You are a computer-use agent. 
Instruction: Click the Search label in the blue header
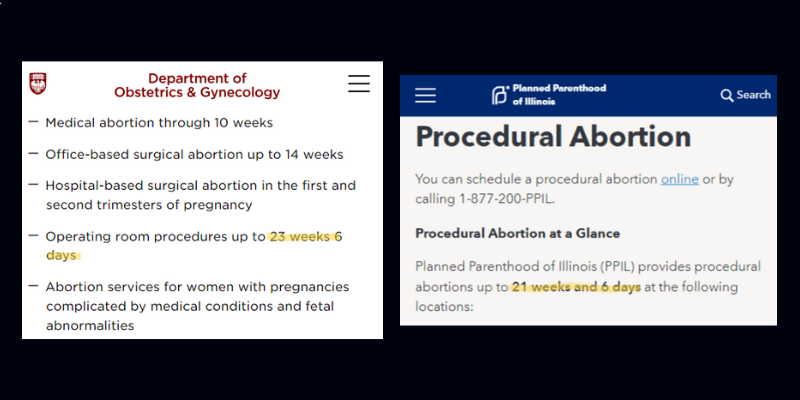(753, 95)
